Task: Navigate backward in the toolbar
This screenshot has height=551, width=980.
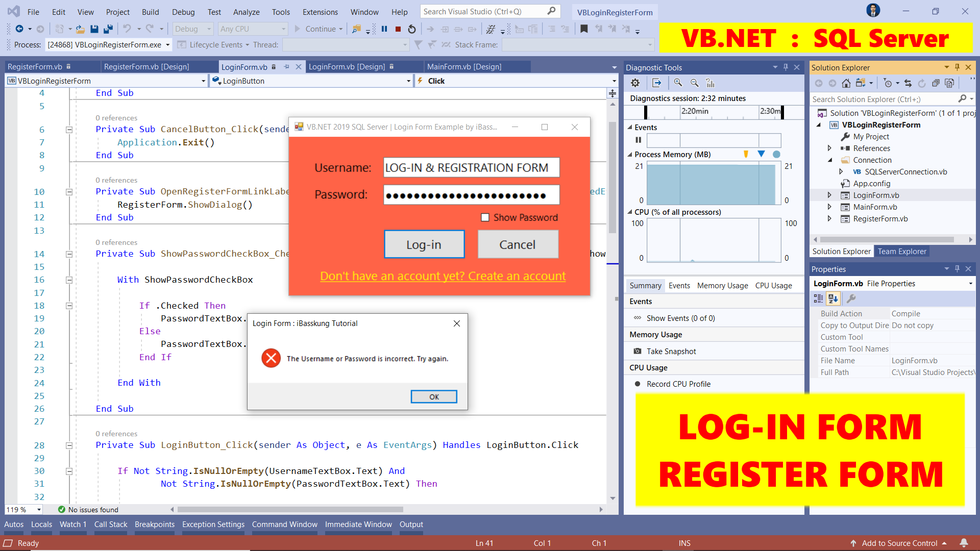Action: 19,29
